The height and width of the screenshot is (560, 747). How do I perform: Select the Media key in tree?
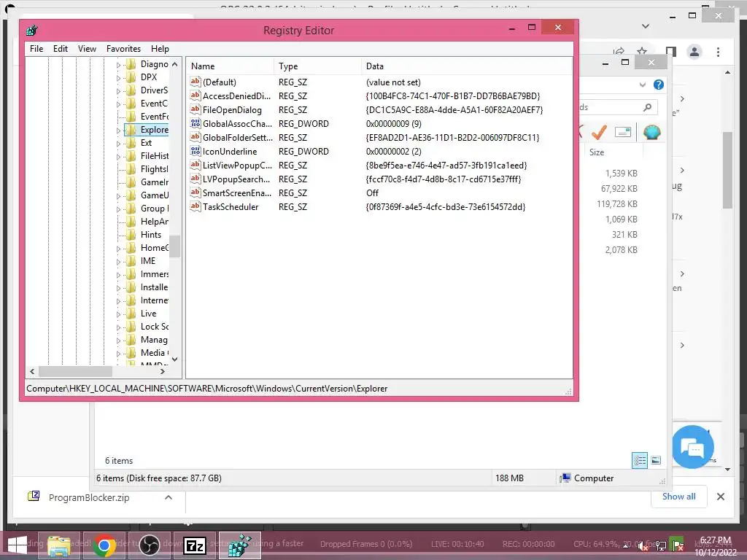point(154,353)
